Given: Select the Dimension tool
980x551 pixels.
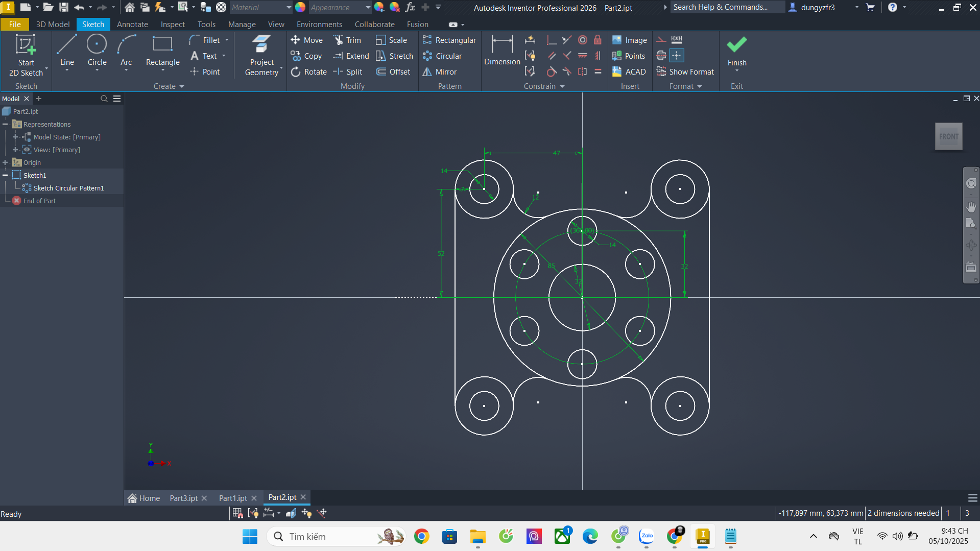Looking at the screenshot, I should 502,51.
